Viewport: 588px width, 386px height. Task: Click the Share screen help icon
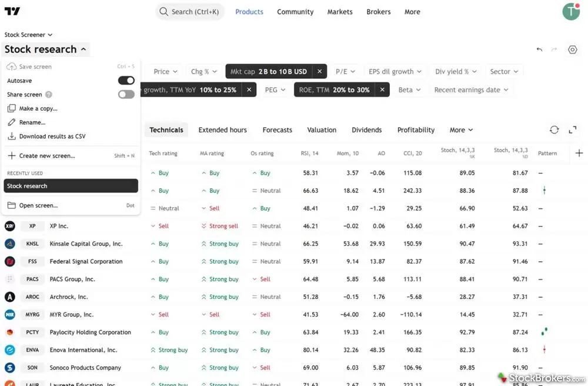coord(49,95)
